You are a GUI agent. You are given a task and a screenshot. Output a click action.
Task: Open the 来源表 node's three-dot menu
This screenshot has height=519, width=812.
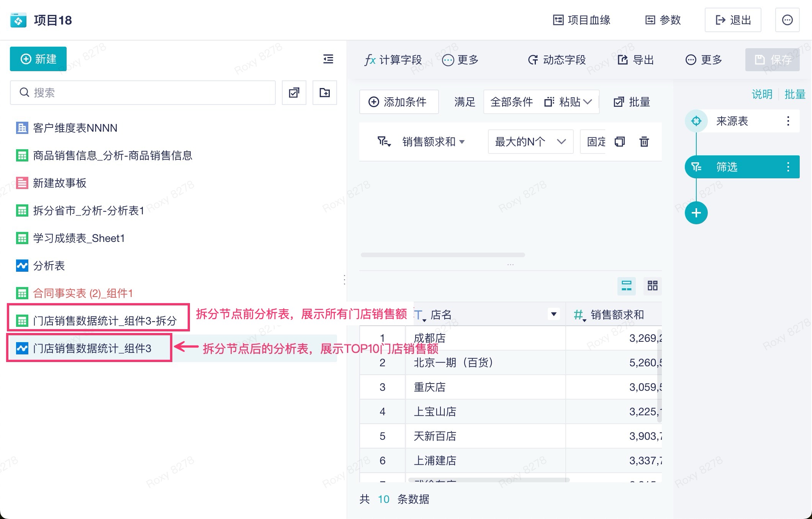tap(788, 121)
